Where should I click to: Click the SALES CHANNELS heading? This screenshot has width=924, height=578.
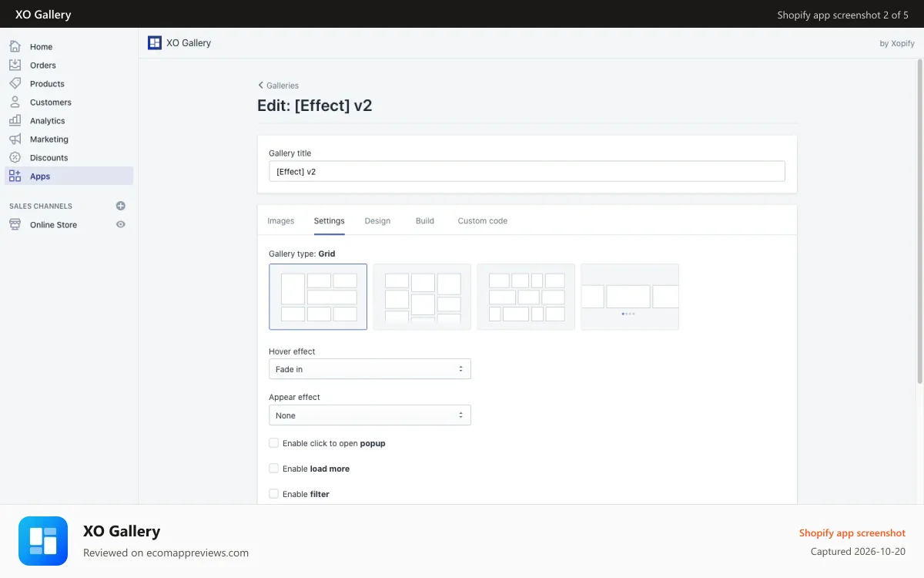pyautogui.click(x=41, y=206)
